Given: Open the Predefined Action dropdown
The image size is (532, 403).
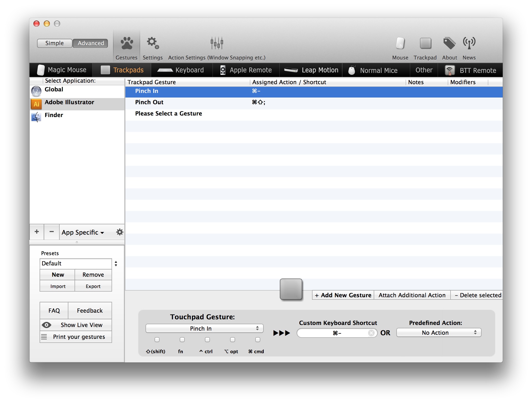Looking at the screenshot, I should tap(438, 333).
